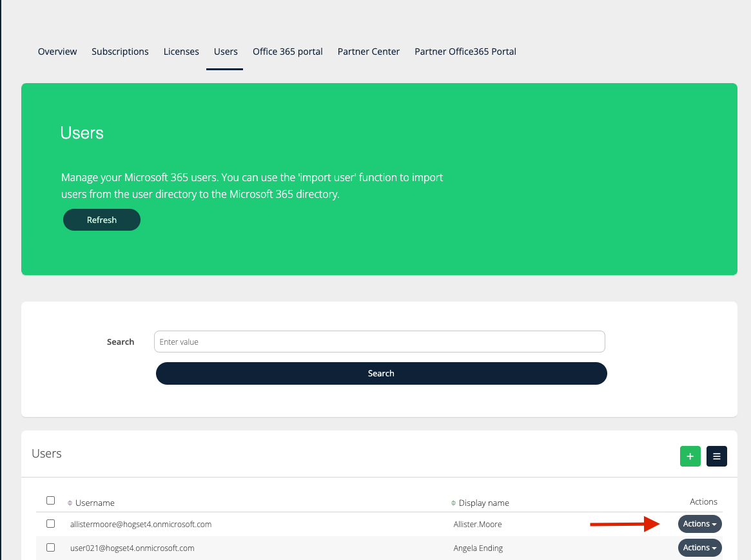The width and height of the screenshot is (751, 560).
Task: Check the allistermoore user row checkbox
Action: (x=51, y=524)
